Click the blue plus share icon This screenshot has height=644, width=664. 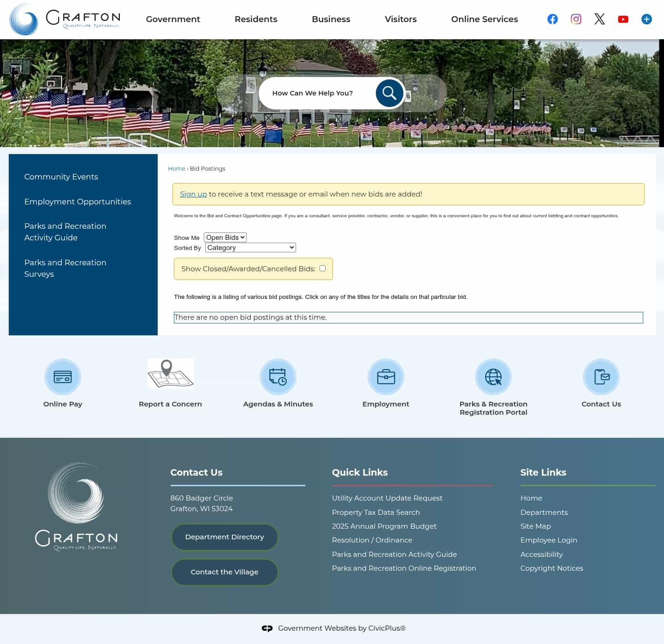(x=646, y=19)
